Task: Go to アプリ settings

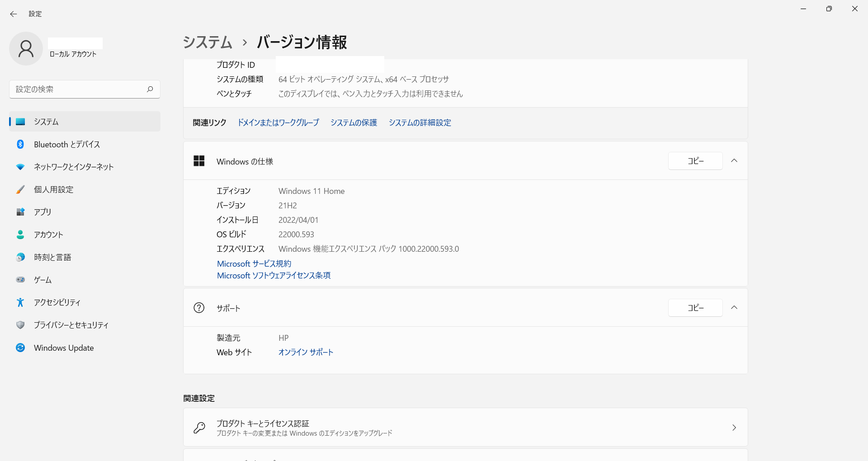Action: pos(85,212)
